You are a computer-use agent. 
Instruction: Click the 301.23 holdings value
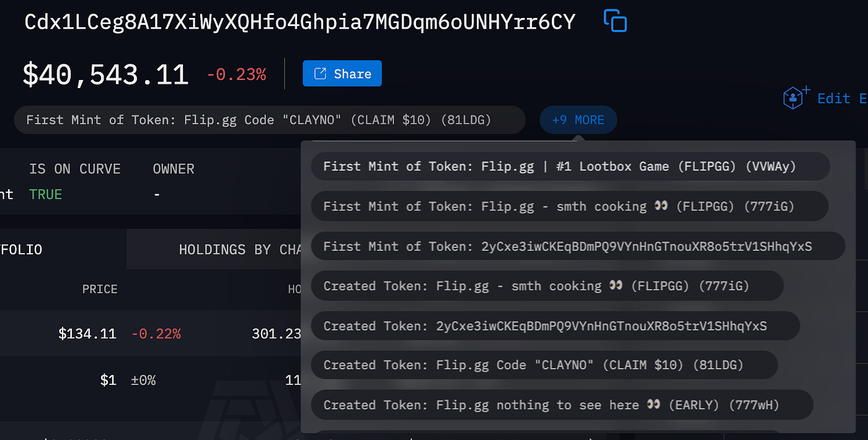(x=276, y=334)
